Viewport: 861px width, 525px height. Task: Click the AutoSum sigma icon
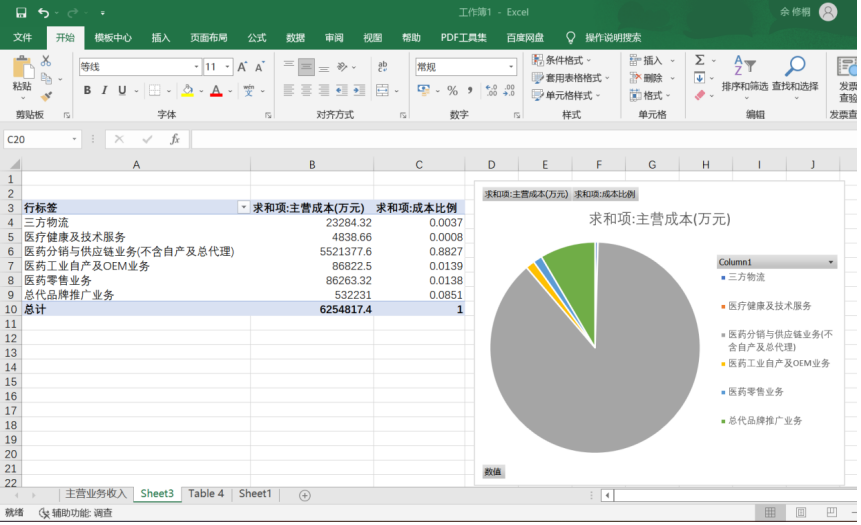pos(699,60)
